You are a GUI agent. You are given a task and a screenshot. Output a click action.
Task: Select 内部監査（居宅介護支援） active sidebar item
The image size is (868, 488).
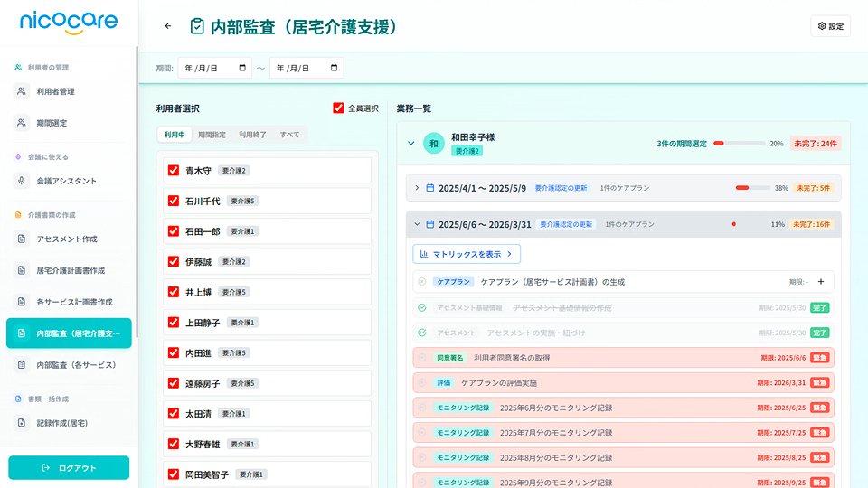[x=69, y=333]
